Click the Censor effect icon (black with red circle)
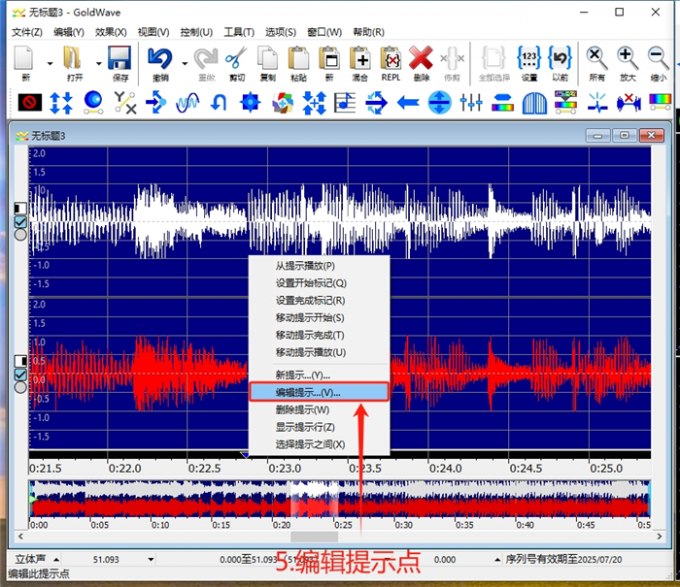The width and height of the screenshot is (680, 587). 30,103
